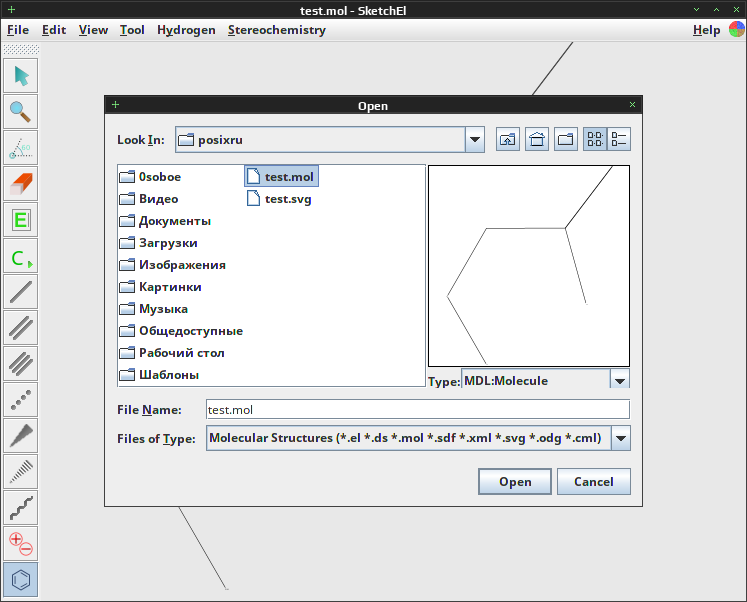Select the Общедоступные folder
Screen dimensions: 747x602
point(182,331)
